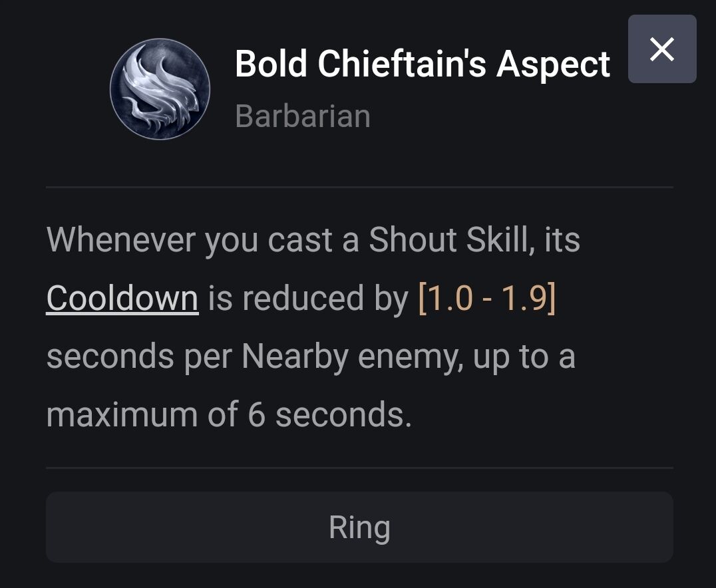This screenshot has width=716, height=588.
Task: Click the divider line above Ring button
Action: click(359, 468)
